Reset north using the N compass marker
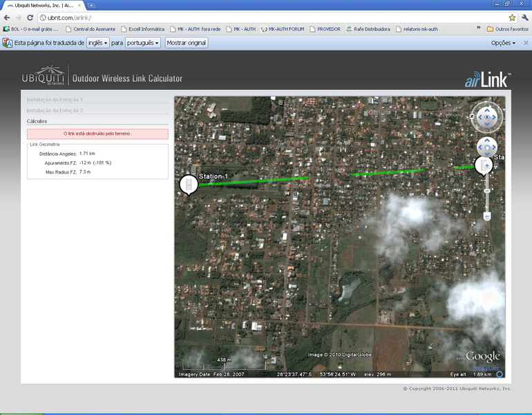 click(472, 116)
